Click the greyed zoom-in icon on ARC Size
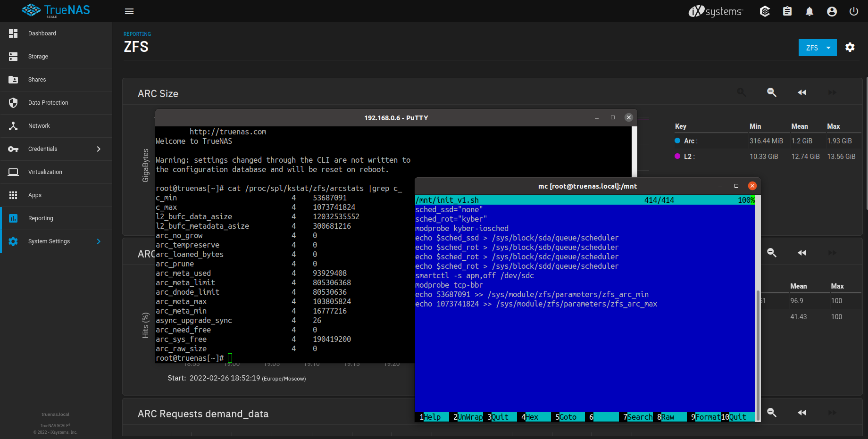This screenshot has width=868, height=439. tap(742, 92)
